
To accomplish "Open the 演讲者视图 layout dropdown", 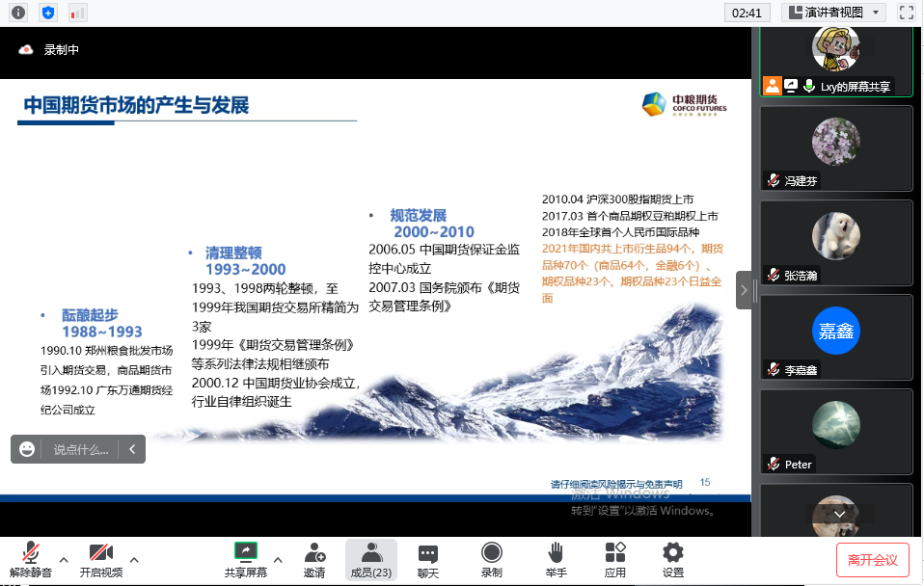I will (835, 13).
